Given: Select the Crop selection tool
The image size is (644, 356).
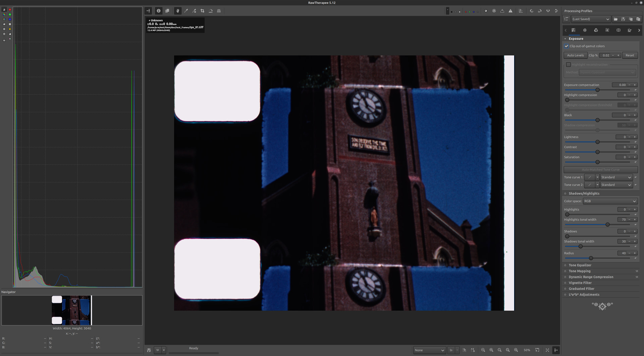Looking at the screenshot, I should click(202, 11).
